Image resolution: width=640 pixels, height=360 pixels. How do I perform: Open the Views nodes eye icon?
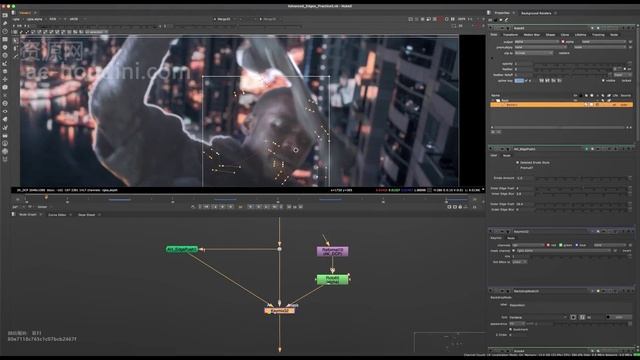(x=5, y=111)
